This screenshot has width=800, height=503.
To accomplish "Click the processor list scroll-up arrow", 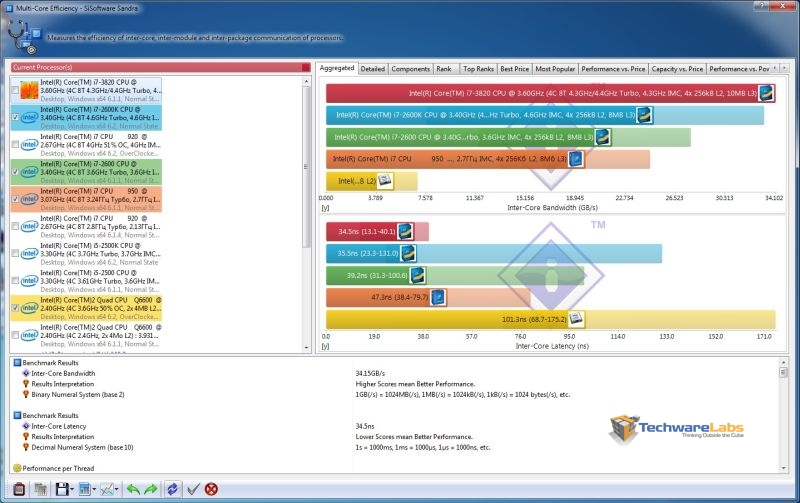I will click(x=307, y=82).
